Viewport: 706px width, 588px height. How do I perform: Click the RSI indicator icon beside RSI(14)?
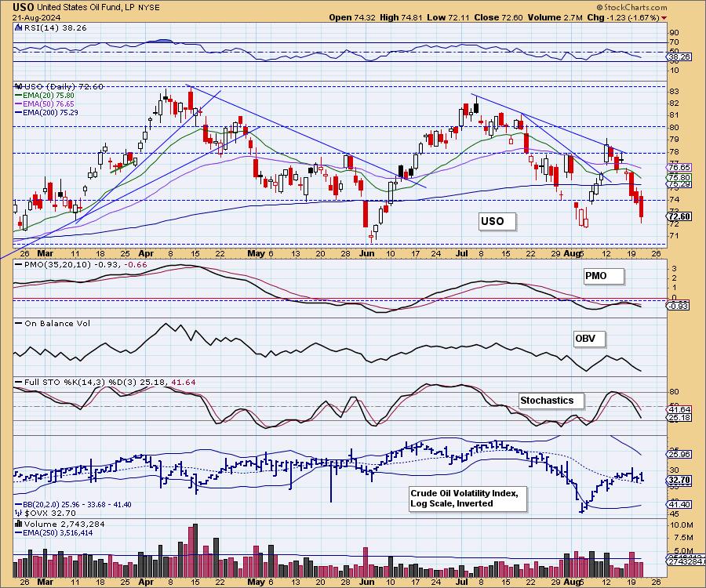(x=18, y=27)
